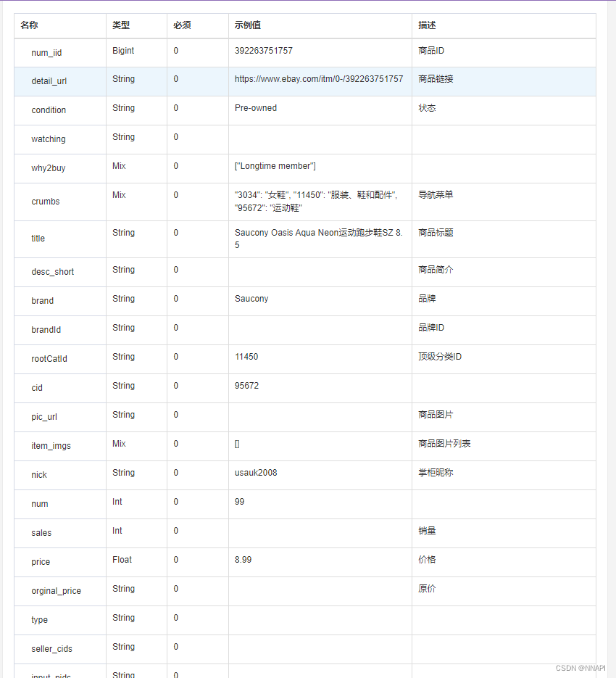This screenshot has height=678, width=616.
Task: Select the 原价 description
Action: (427, 588)
